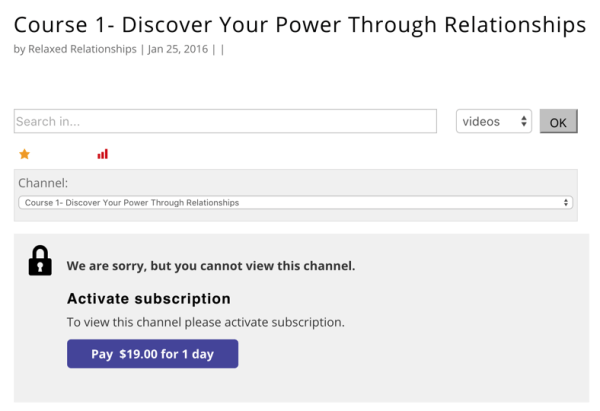Click the red bar chart icon

(102, 154)
